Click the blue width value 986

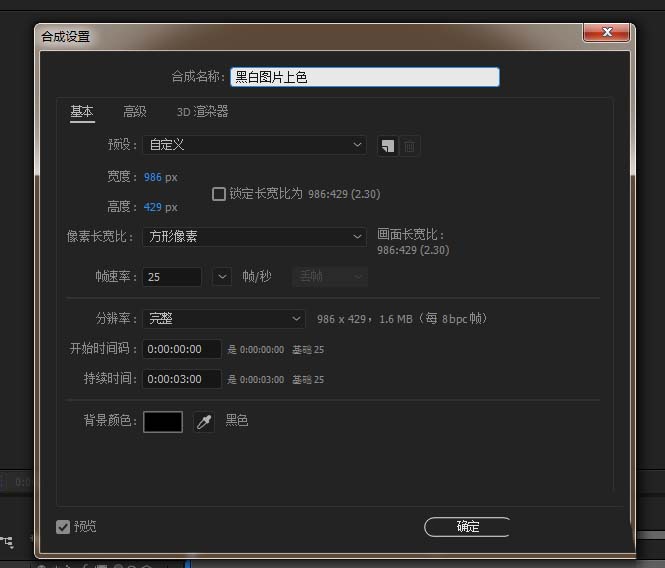tap(152, 177)
